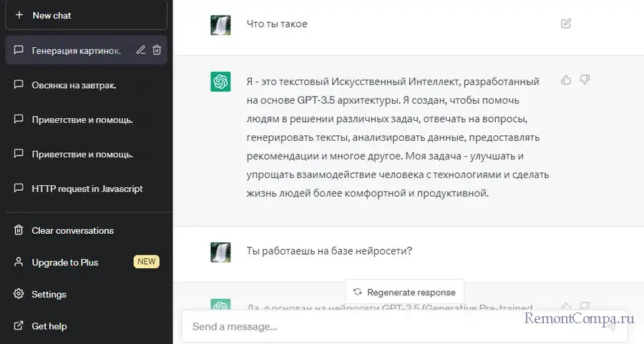Screen dimensions: 644x344
Task: Click the ChatGPT logo avatar in first response
Action: (220, 82)
